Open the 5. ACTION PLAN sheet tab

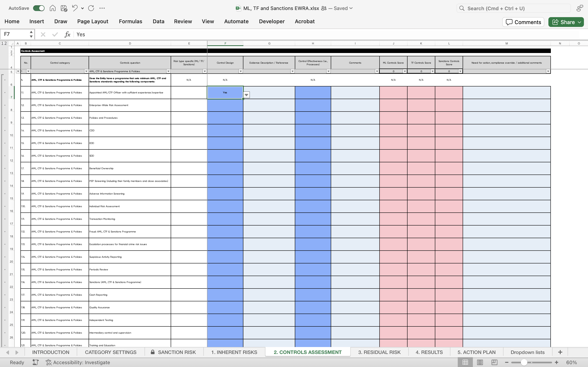click(x=476, y=352)
